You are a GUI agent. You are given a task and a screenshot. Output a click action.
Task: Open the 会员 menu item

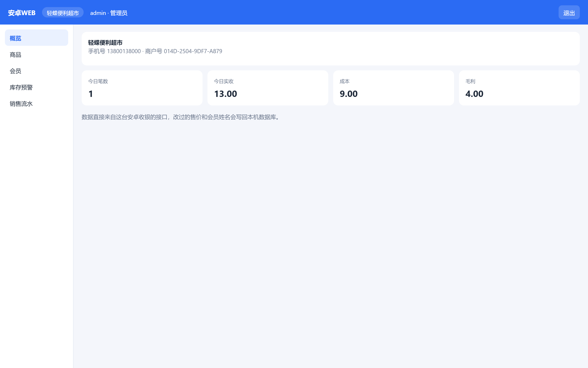(x=37, y=71)
